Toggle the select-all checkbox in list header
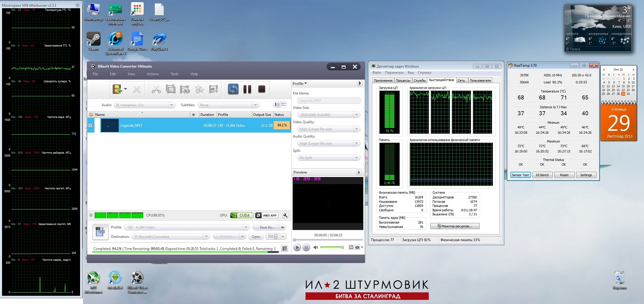644x304 pixels. [x=91, y=115]
